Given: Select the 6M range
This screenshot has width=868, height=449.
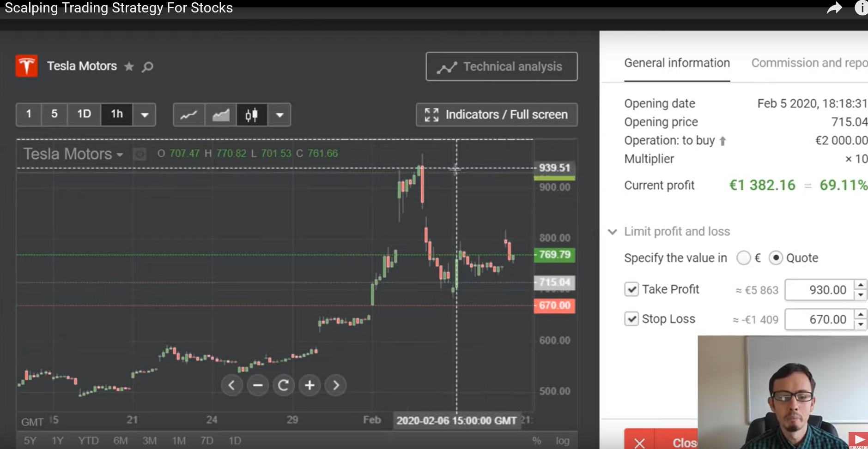Looking at the screenshot, I should 120,441.
